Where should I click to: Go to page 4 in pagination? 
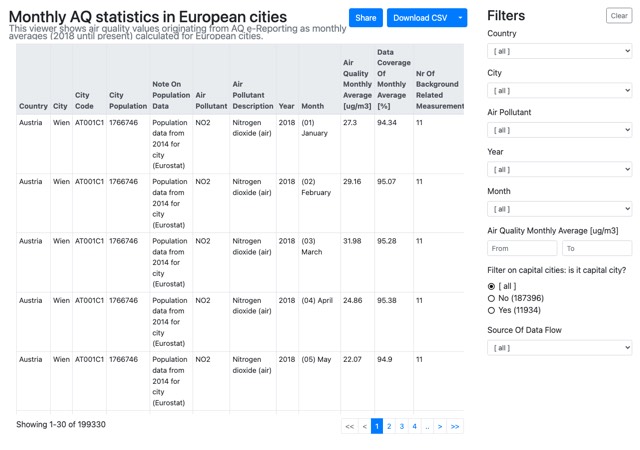(414, 426)
